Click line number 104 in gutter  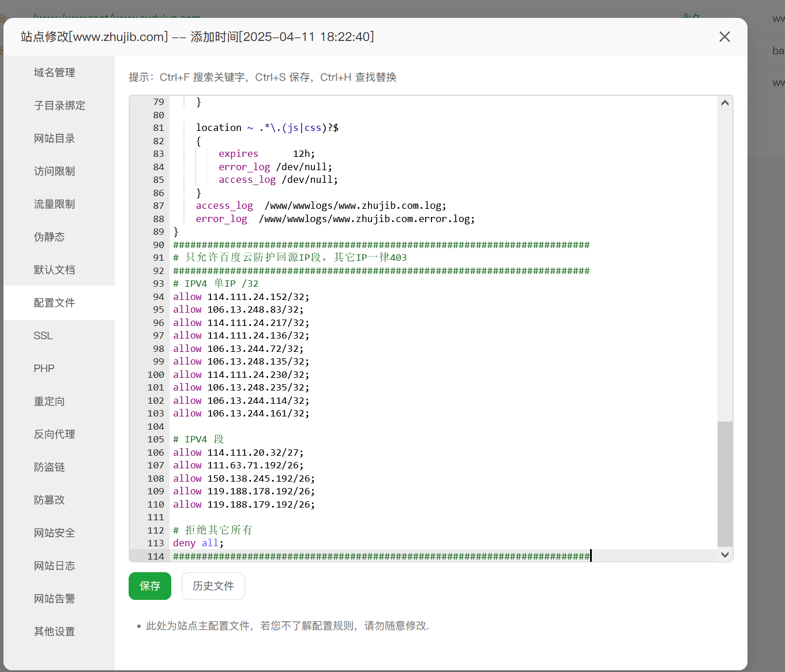[156, 427]
